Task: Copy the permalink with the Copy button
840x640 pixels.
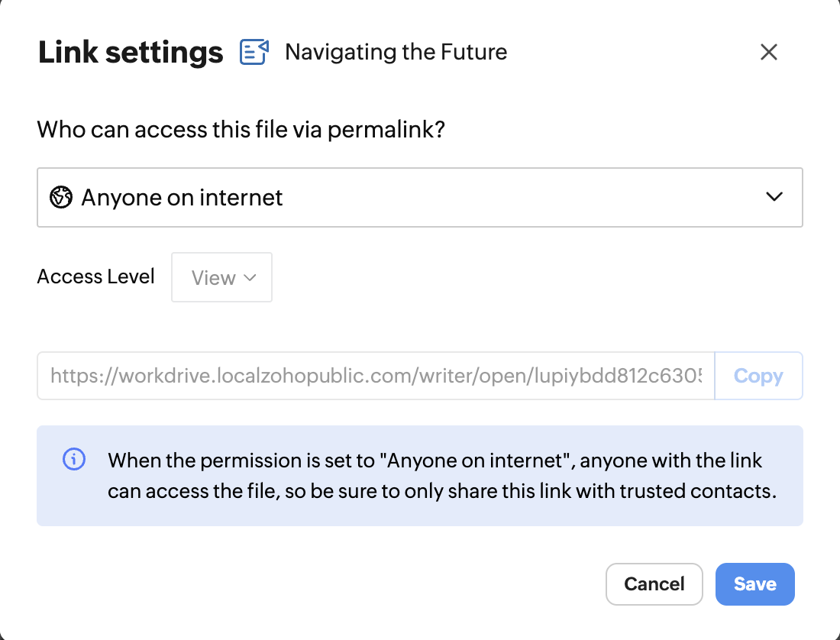Action: coord(758,376)
